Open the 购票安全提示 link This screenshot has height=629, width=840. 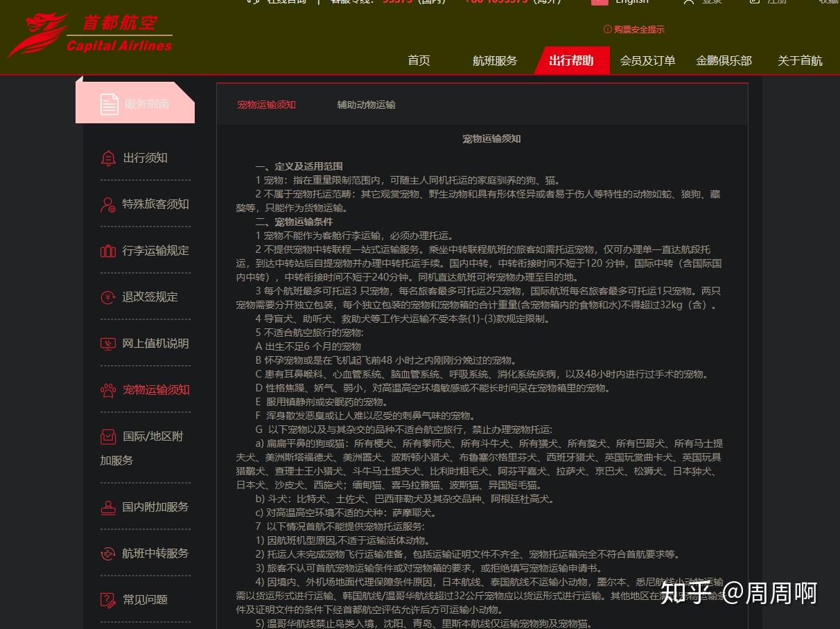[x=639, y=30]
